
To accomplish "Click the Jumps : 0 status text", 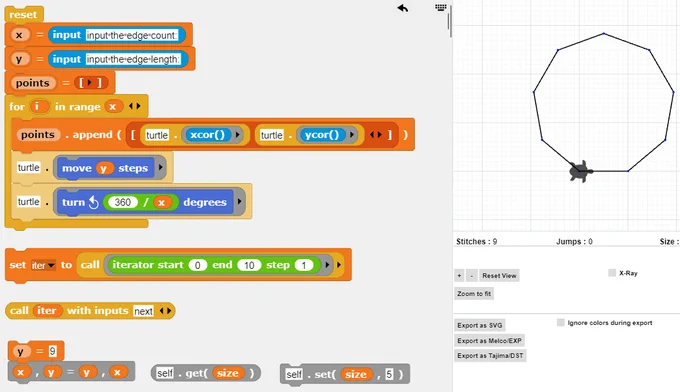I will pos(574,242).
